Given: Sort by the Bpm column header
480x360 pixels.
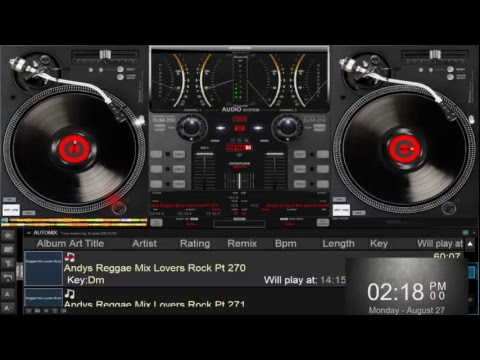Looking at the screenshot, I should pyautogui.click(x=286, y=243).
